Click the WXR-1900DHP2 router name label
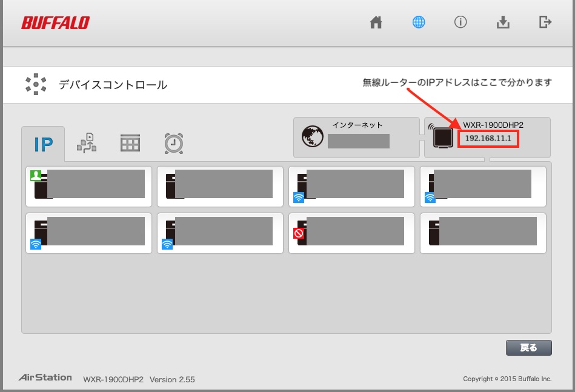The image size is (575, 392). pyautogui.click(x=493, y=125)
